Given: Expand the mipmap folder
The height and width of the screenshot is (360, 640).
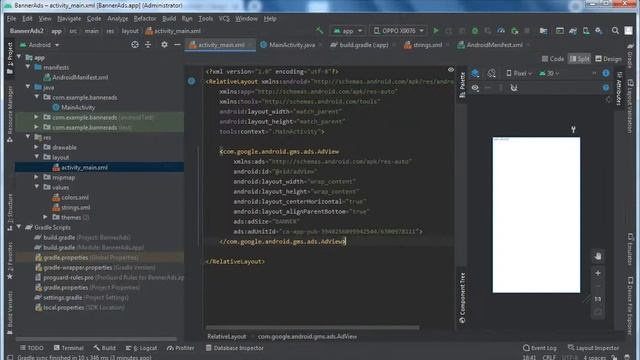Looking at the screenshot, I should coord(37,177).
